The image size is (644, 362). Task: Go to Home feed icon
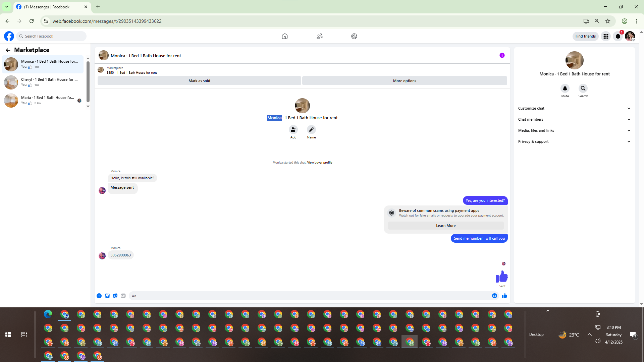[285, 36]
